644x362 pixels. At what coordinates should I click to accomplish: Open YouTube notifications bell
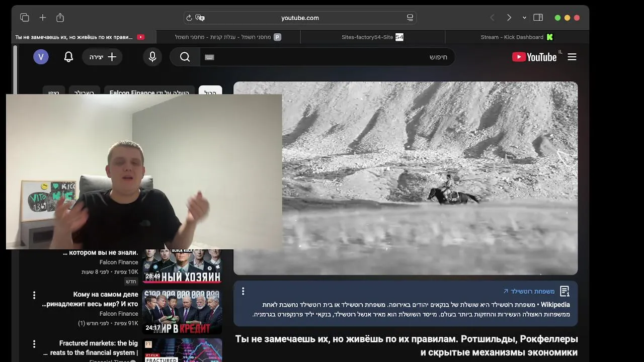pyautogui.click(x=69, y=57)
